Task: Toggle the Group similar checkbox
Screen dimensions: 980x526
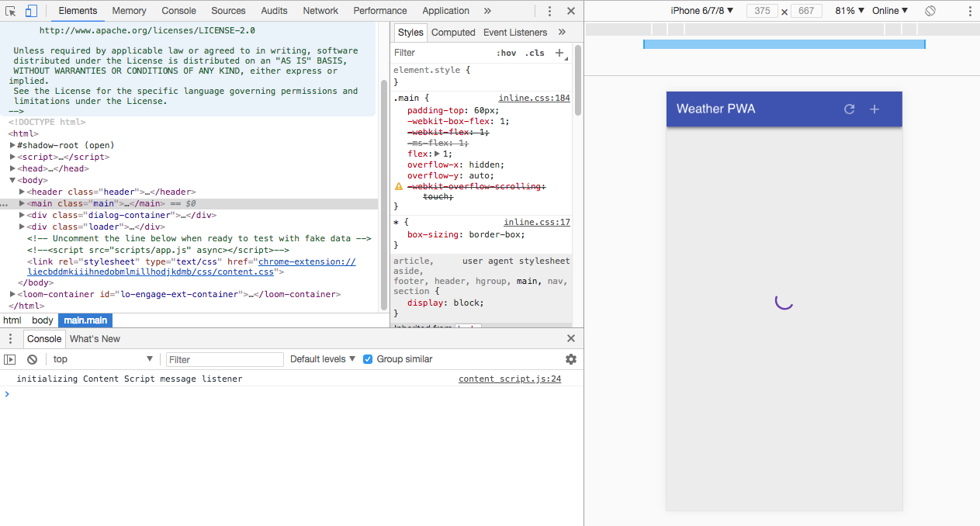Action: (x=369, y=359)
